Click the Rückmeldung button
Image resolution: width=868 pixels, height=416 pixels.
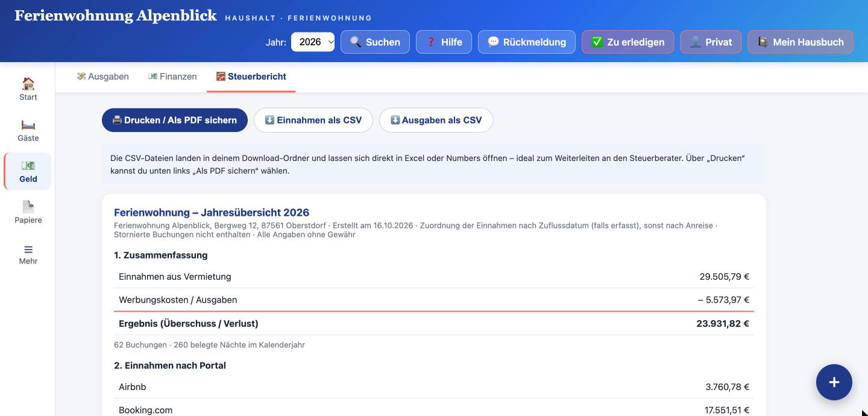(527, 42)
